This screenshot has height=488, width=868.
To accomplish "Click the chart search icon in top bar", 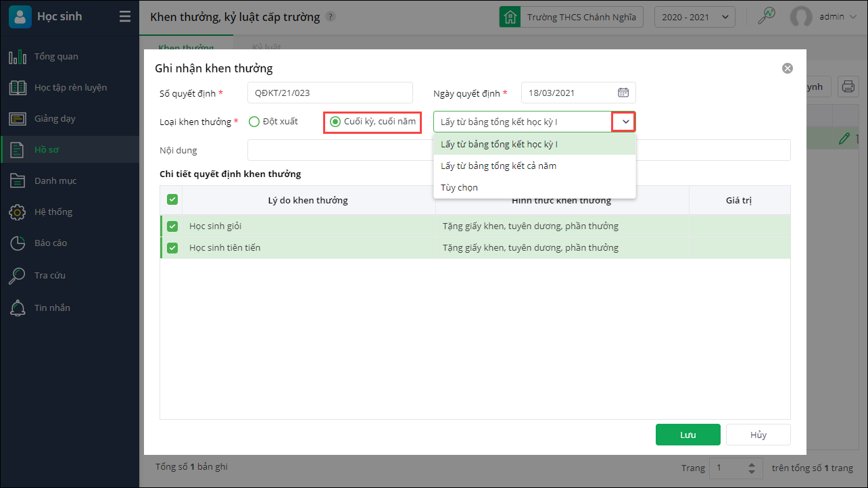I will [x=766, y=17].
